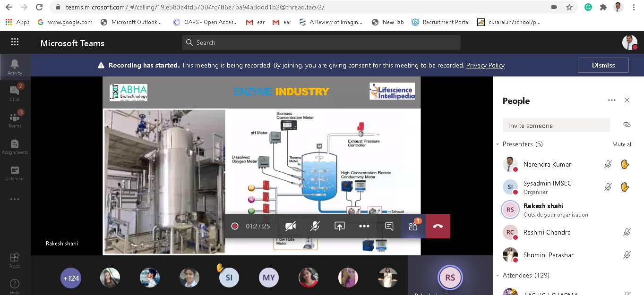Click the Invite someone field
The image size is (644, 295).
tap(556, 126)
